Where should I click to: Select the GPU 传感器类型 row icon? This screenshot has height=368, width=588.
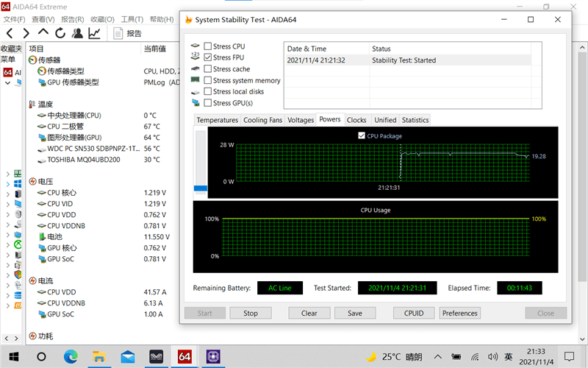click(42, 82)
